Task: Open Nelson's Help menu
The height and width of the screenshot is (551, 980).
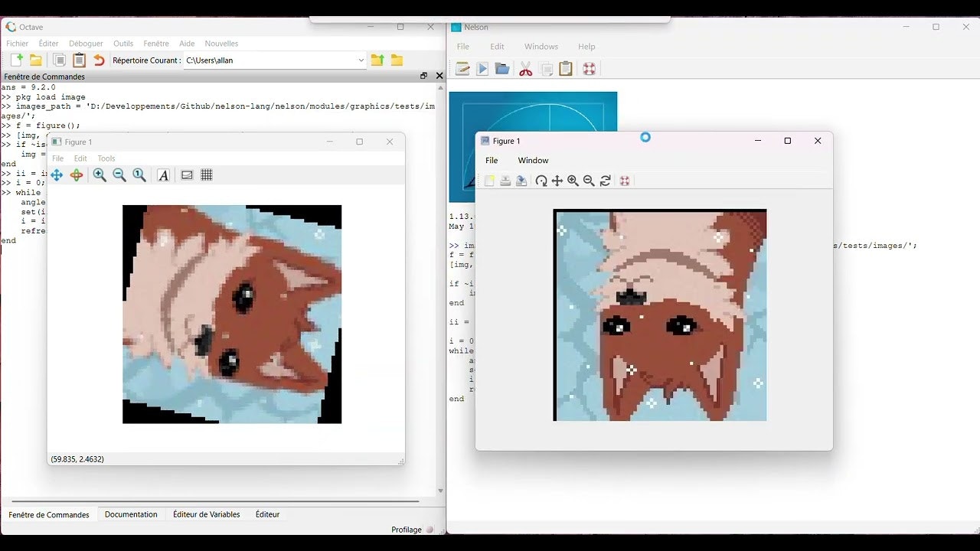Action: click(586, 47)
